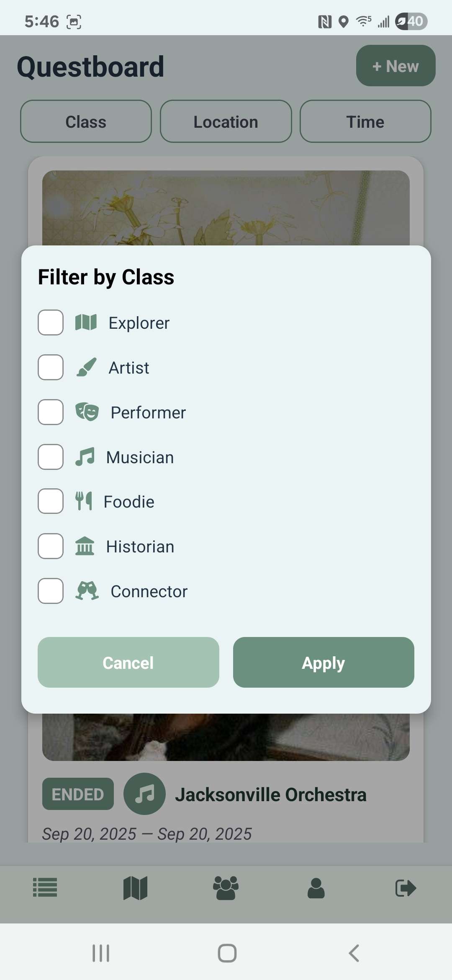Check the Explorer class checkbox
The height and width of the screenshot is (980, 452).
coord(51,322)
